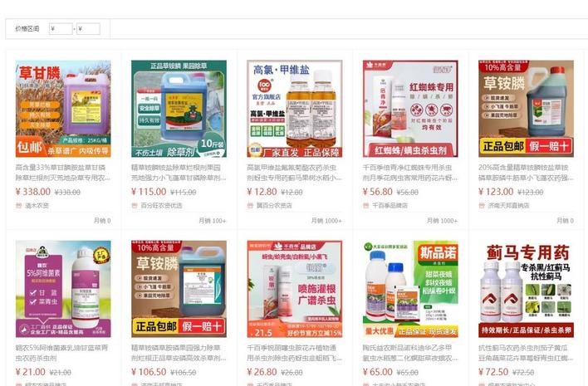Open product title of the ¥56.80 item
The image size is (588, 386).
(x=410, y=173)
